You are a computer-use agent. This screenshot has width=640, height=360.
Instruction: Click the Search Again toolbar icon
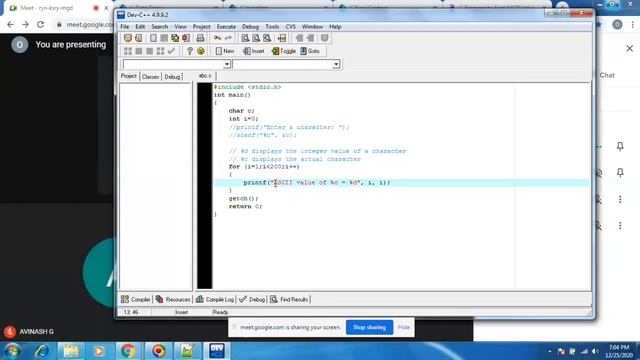pos(267,38)
